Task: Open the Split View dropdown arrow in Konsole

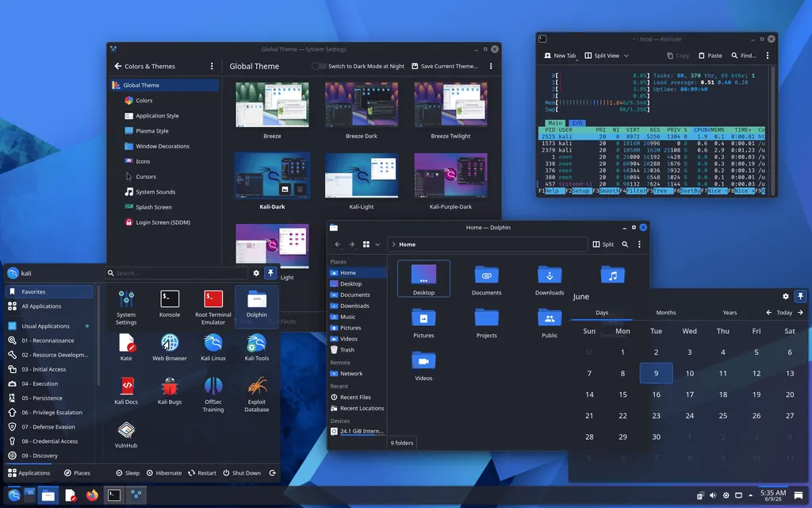Action: [x=626, y=56]
